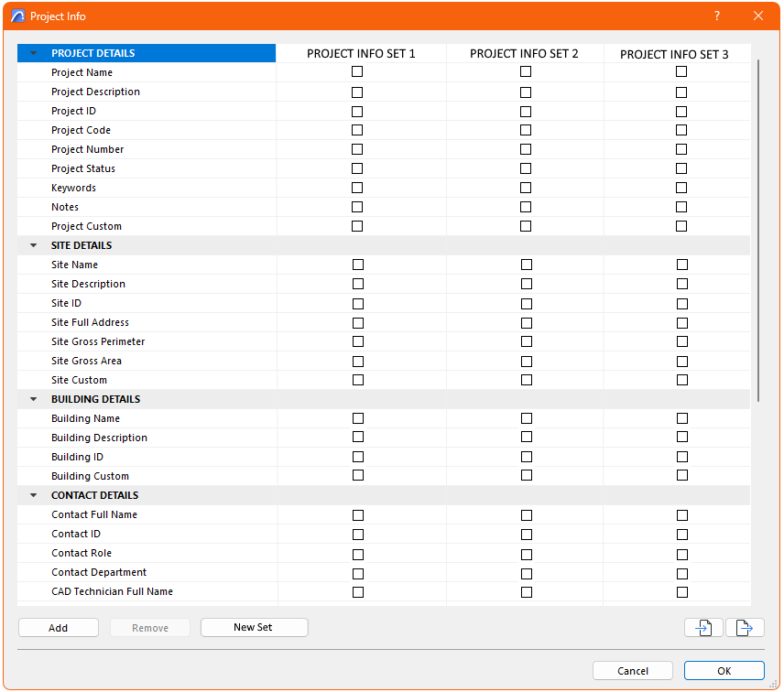
Task: Click the Archicad logo in the title bar
Action: 16,16
